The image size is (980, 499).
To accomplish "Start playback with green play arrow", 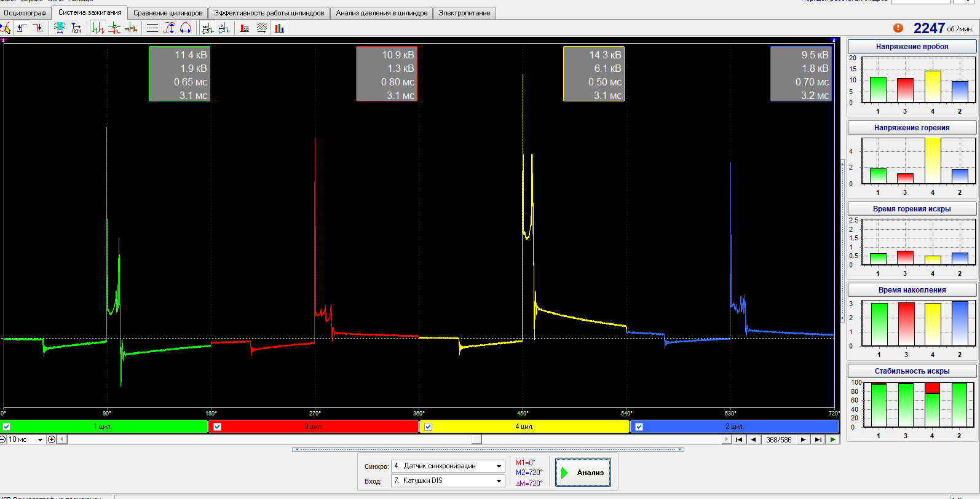I will coord(832,439).
